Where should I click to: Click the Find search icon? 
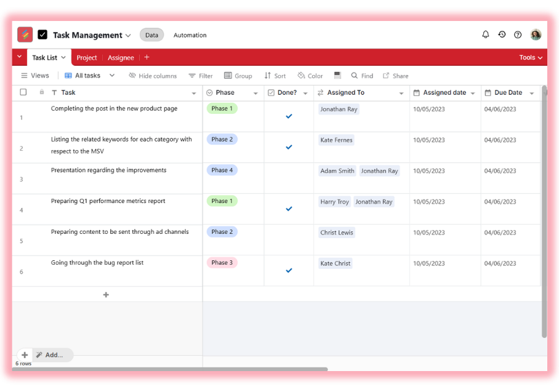coord(355,76)
